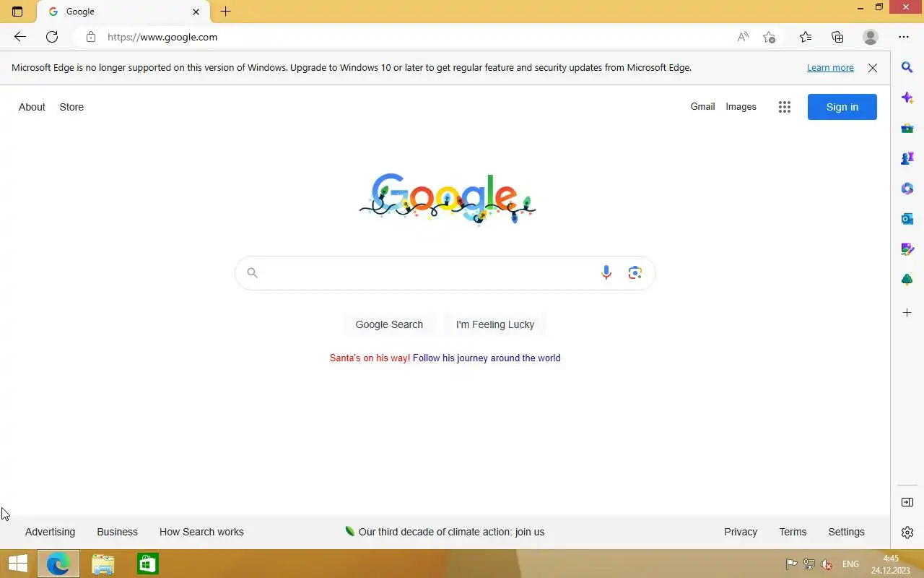Open the Settings footer menu
This screenshot has width=924, height=578.
click(x=846, y=532)
